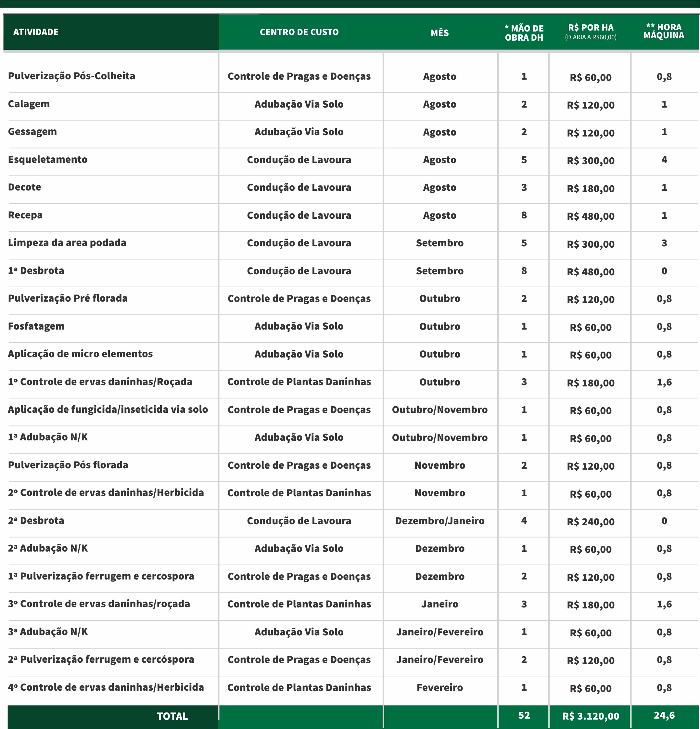Select 4º Controle de ervas daninhas/Herbicida

point(106,687)
